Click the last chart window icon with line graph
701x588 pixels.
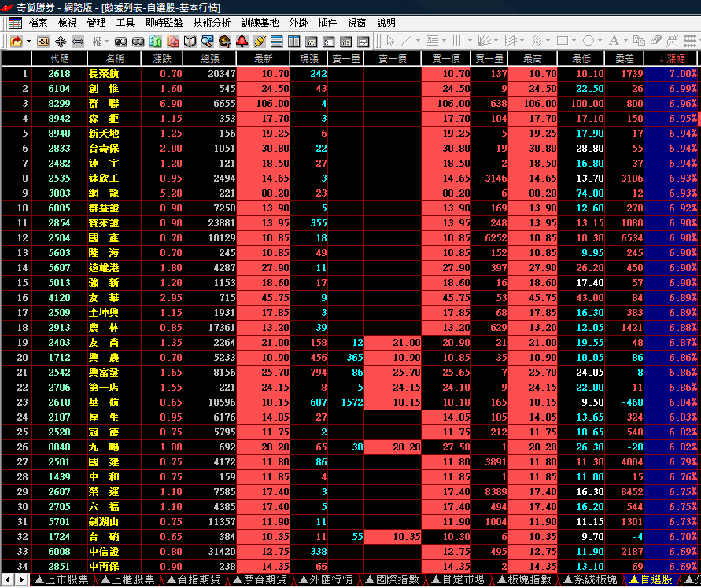[363, 42]
